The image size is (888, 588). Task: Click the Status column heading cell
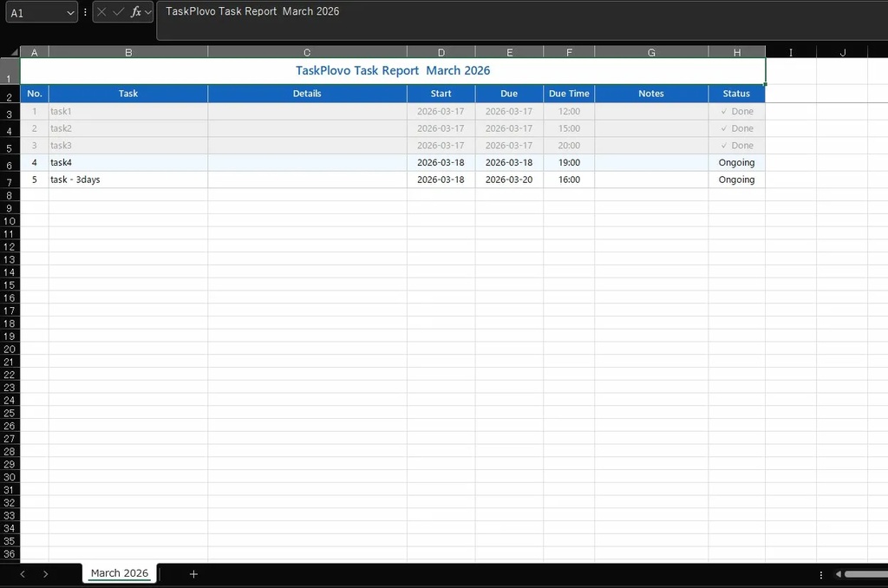coord(737,94)
